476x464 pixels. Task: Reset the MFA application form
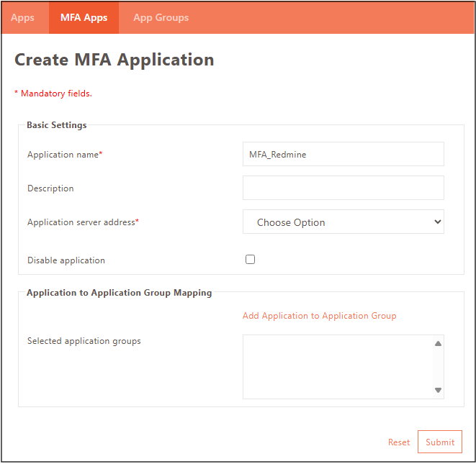tap(398, 442)
